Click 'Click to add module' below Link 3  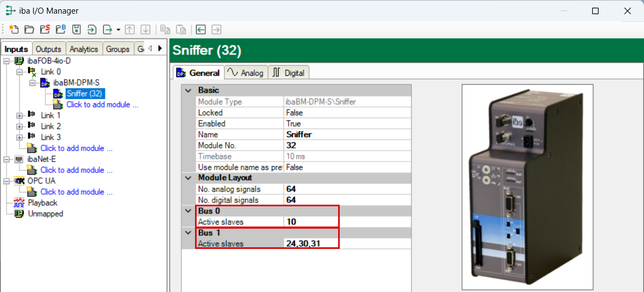click(x=76, y=148)
